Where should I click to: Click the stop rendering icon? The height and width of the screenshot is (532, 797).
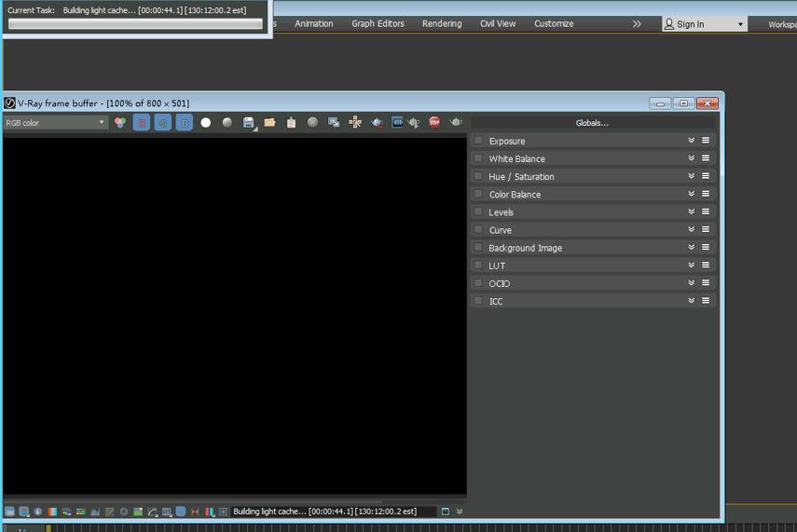pos(434,122)
